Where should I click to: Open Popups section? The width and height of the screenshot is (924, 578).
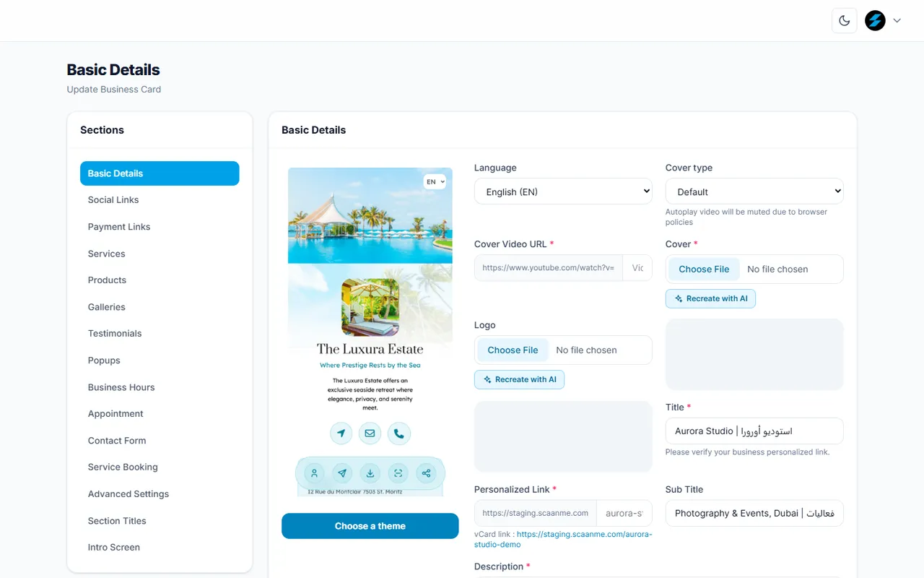[x=160, y=361]
